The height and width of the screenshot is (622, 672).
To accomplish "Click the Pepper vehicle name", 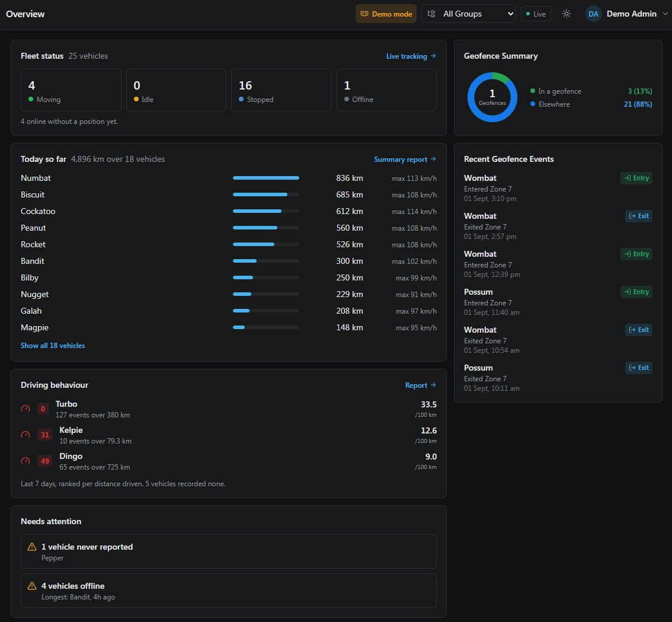I will pyautogui.click(x=52, y=558).
